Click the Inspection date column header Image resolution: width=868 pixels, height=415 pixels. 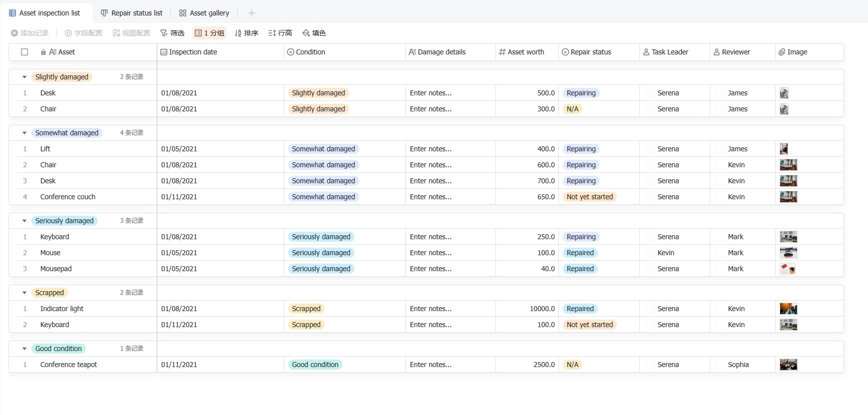(x=220, y=52)
